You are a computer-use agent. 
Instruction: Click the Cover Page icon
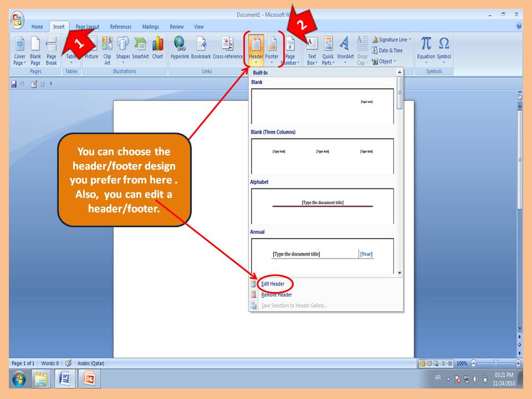pos(19,45)
